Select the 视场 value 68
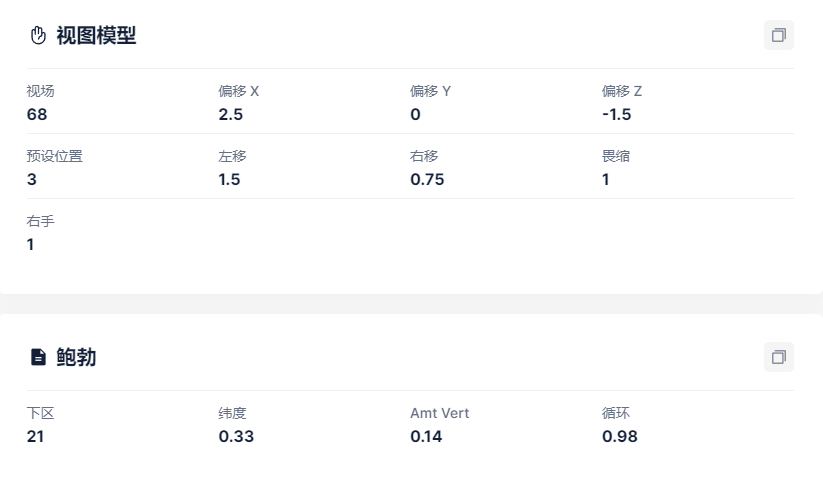 coord(37,114)
